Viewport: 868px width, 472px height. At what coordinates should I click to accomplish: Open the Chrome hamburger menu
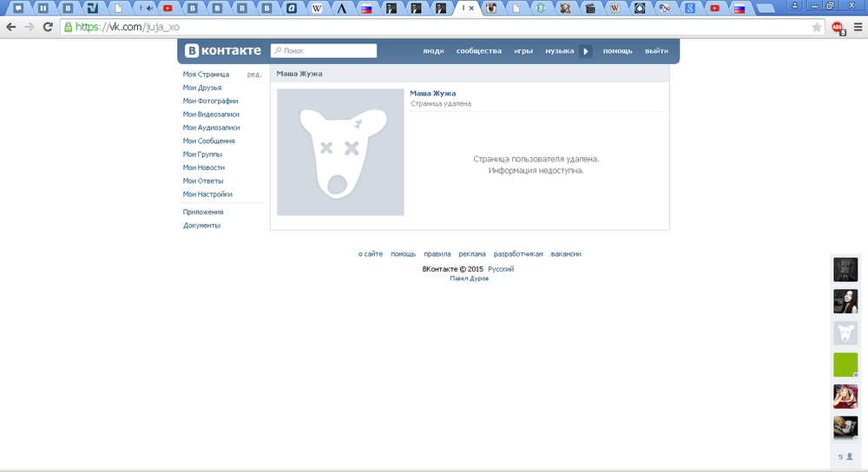pyautogui.click(x=858, y=27)
